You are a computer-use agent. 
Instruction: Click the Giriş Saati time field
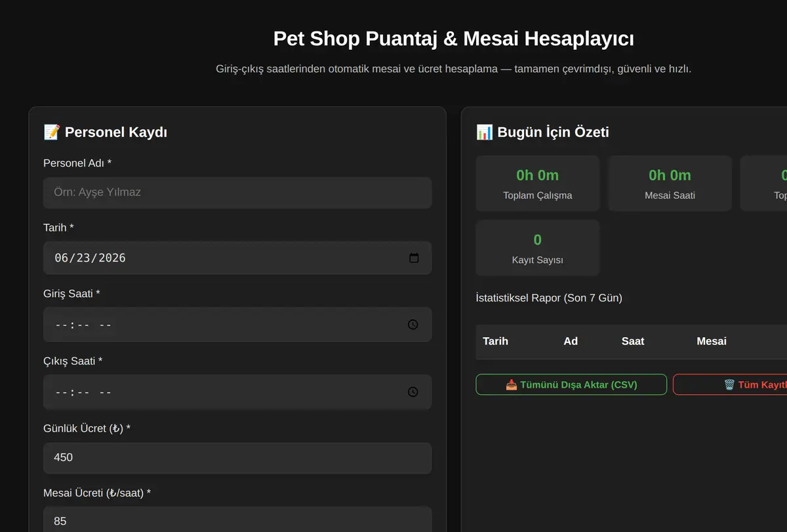tap(237, 324)
